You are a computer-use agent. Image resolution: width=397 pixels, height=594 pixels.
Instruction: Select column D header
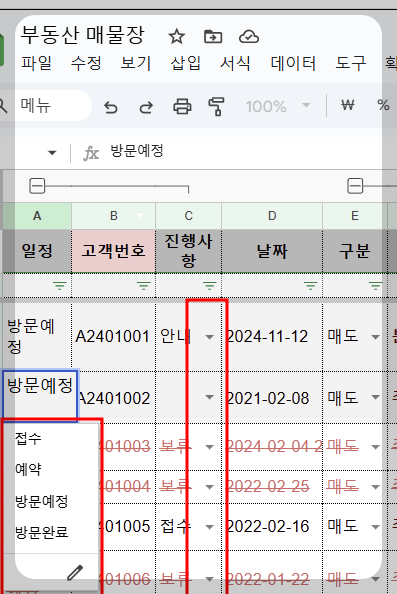click(x=272, y=216)
